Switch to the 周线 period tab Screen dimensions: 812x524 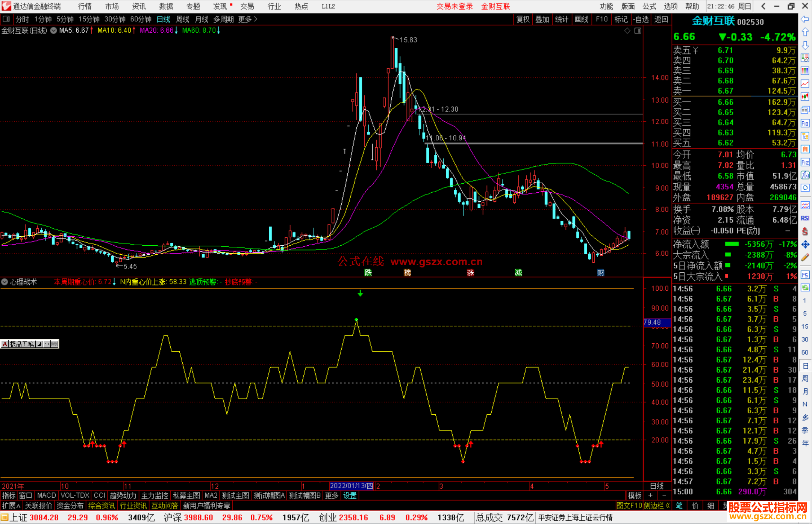pyautogui.click(x=183, y=19)
